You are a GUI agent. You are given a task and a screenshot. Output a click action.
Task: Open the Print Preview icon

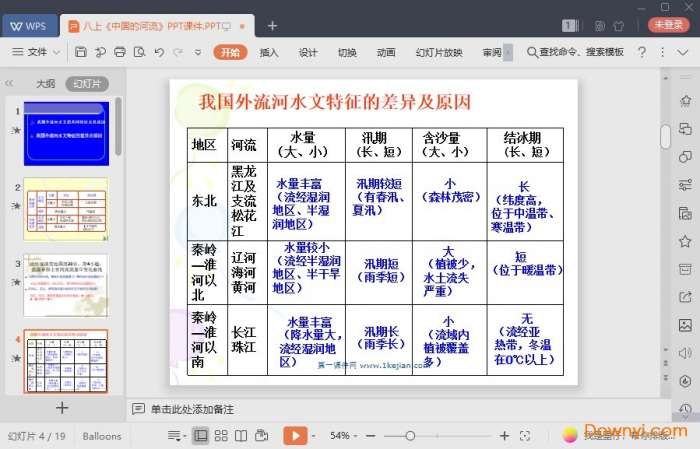(139, 52)
